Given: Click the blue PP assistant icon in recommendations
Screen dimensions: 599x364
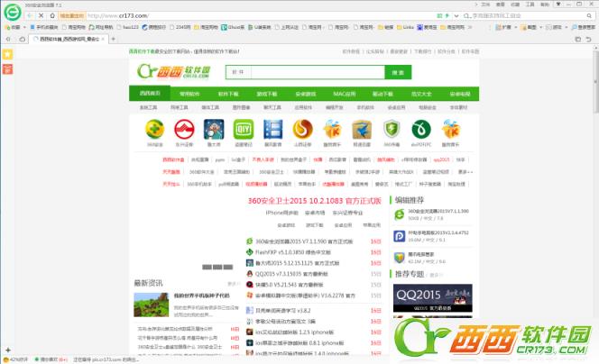Looking at the screenshot, I should tap(400, 236).
